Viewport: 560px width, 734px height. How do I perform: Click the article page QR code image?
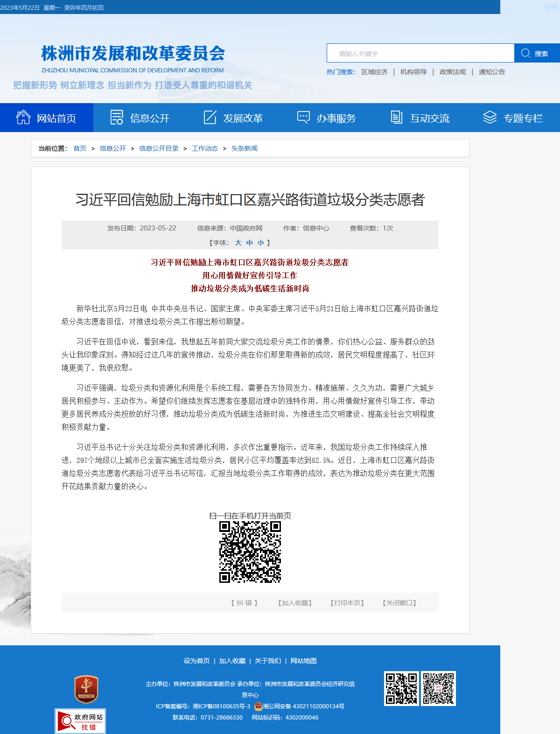[x=250, y=552]
